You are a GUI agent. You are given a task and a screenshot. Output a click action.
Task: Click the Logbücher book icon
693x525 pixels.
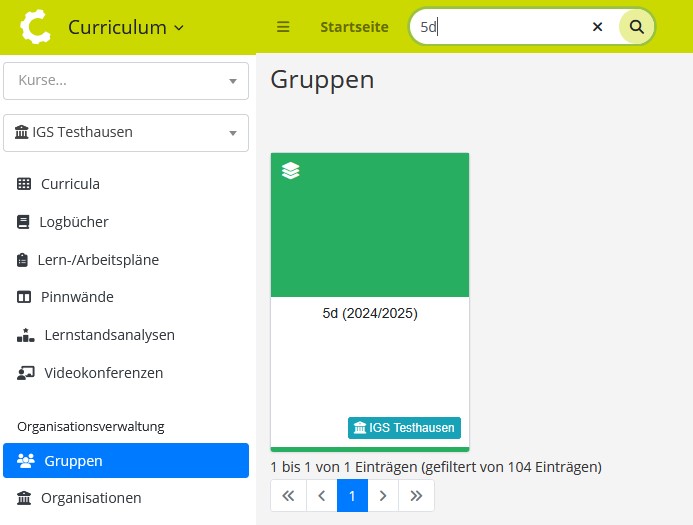click(x=23, y=222)
